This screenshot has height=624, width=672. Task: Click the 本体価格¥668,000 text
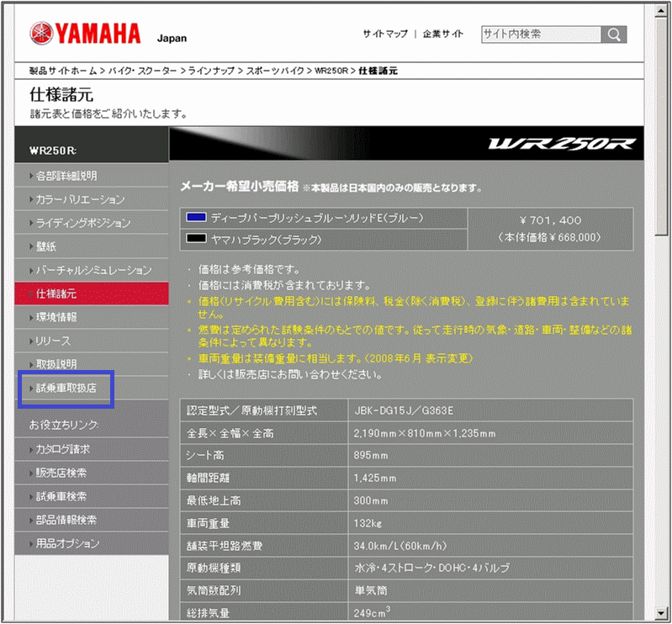pyautogui.click(x=550, y=237)
